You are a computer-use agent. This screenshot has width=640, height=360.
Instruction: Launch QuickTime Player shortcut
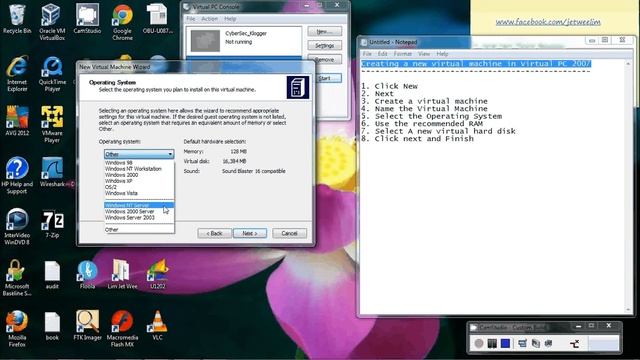pyautogui.click(x=52, y=74)
